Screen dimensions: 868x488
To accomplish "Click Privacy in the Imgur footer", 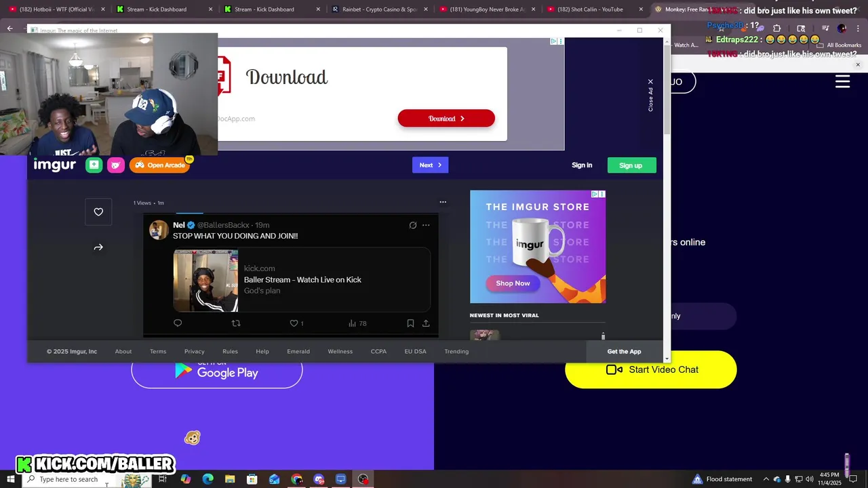I will pyautogui.click(x=194, y=351).
